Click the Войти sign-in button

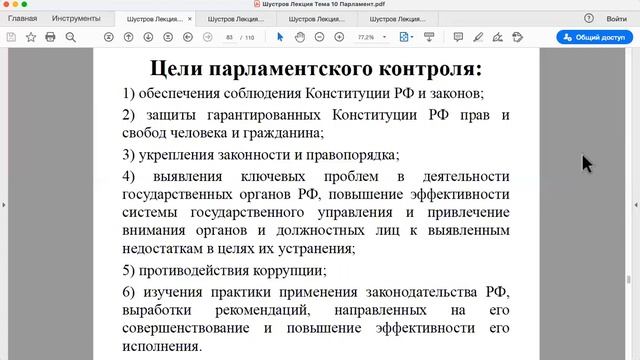pos(616,19)
